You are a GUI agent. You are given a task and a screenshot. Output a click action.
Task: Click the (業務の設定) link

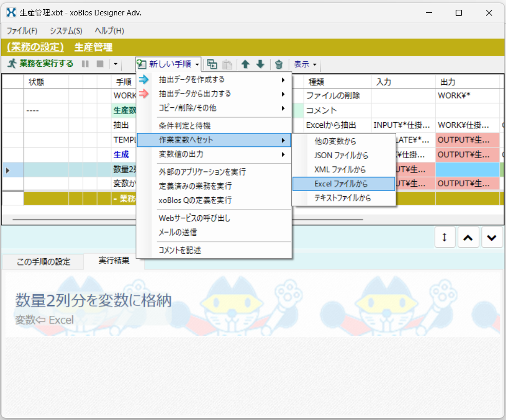(x=35, y=47)
